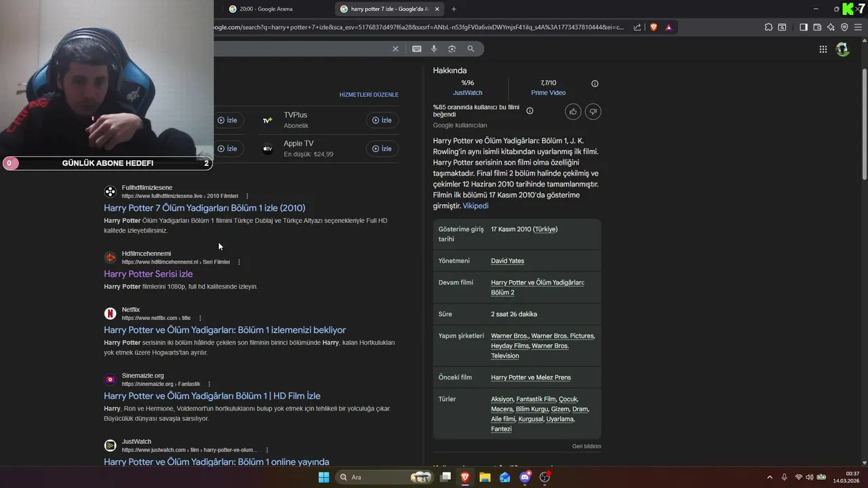Open the Vikipedi source link

pos(475,206)
